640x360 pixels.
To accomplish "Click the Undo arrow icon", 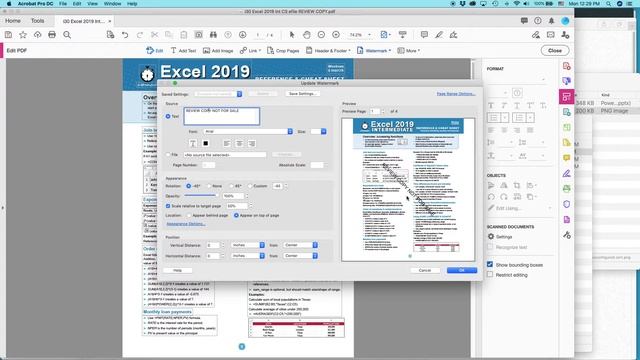I will pos(125,35).
